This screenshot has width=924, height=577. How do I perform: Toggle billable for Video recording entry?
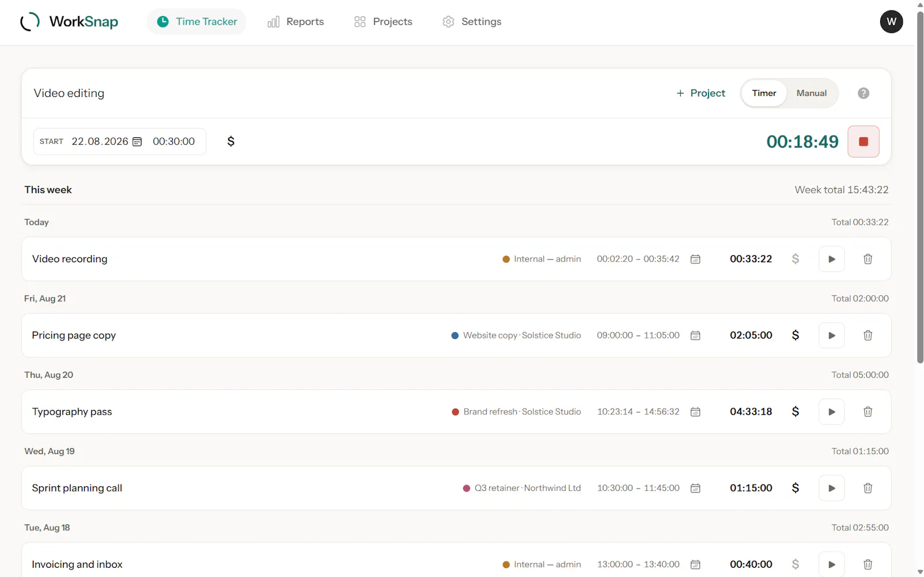(795, 259)
